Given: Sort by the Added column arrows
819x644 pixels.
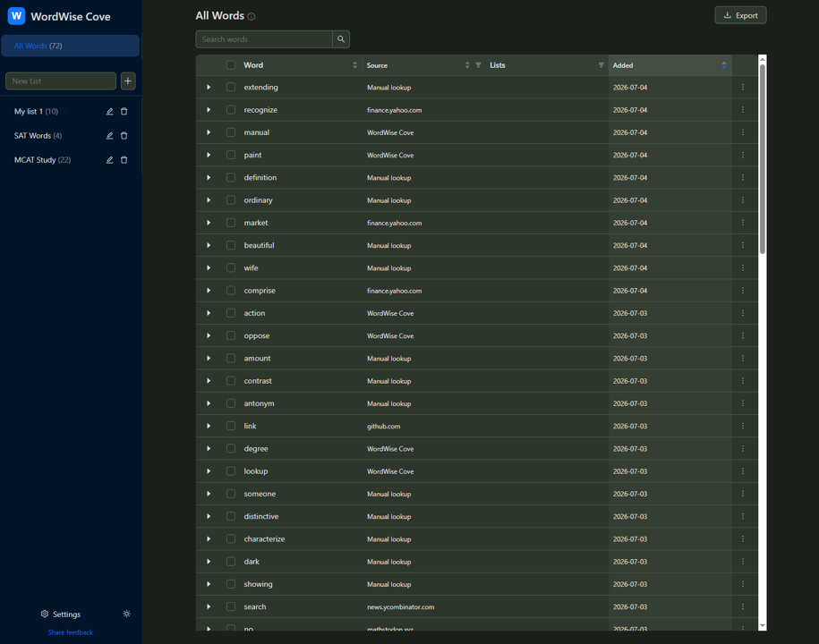Looking at the screenshot, I should click(724, 65).
